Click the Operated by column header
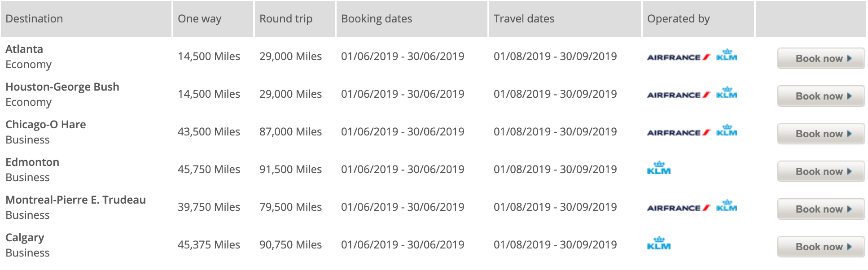The height and width of the screenshot is (270, 868). (x=678, y=19)
